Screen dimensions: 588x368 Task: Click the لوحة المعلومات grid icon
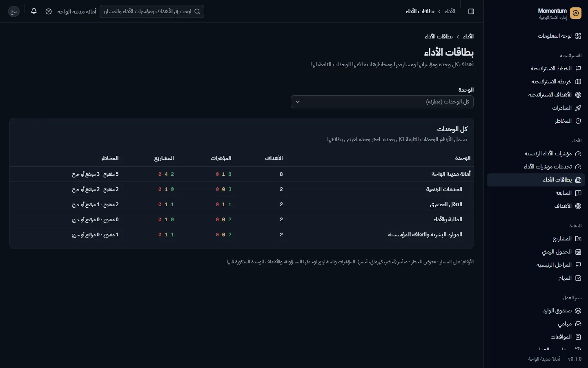point(578,36)
